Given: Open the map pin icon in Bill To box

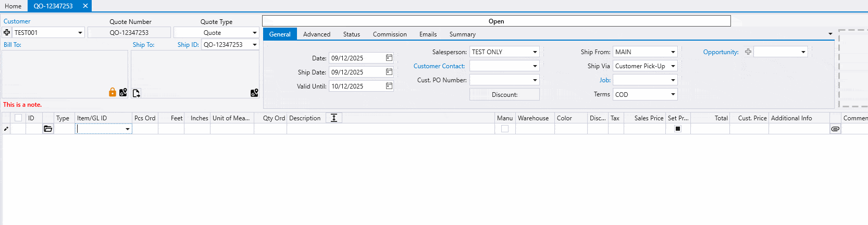Looking at the screenshot, I should pos(123,92).
